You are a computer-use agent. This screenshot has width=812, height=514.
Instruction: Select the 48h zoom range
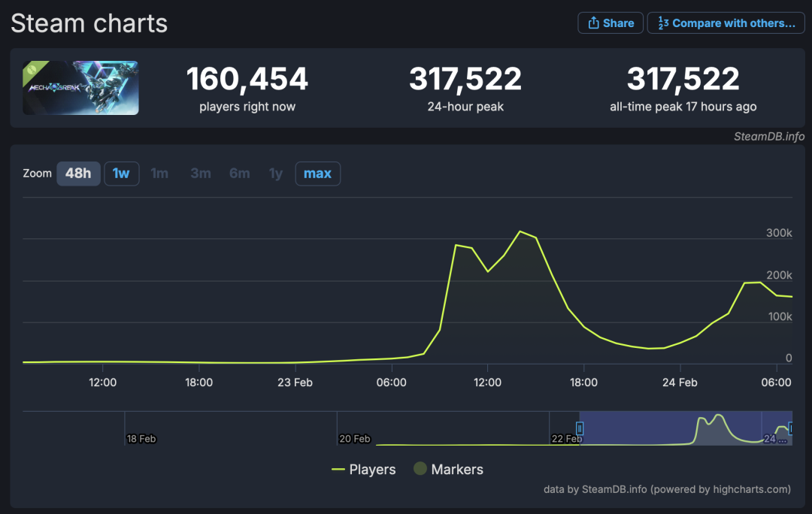point(78,174)
